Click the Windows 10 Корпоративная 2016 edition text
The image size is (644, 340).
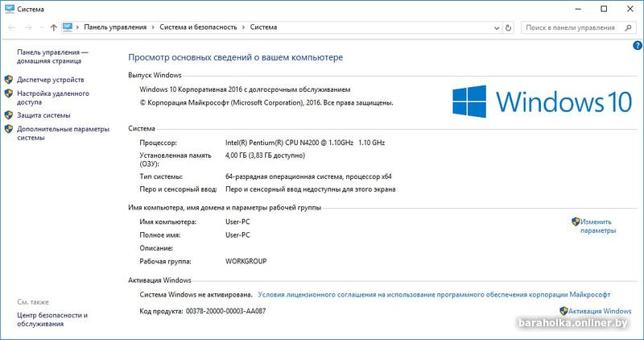point(245,89)
